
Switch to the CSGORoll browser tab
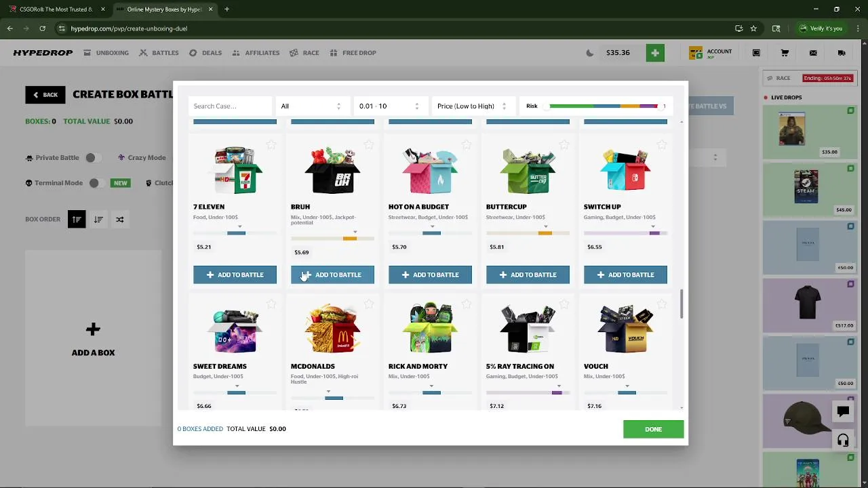56,9
